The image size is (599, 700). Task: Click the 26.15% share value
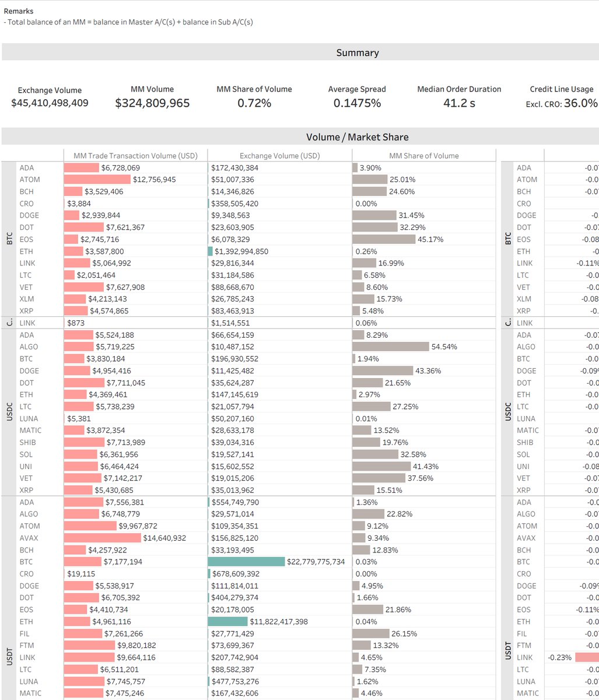tap(404, 633)
